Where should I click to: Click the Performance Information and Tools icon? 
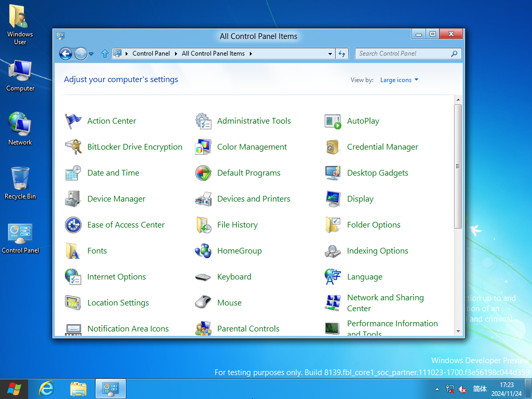coord(333,328)
